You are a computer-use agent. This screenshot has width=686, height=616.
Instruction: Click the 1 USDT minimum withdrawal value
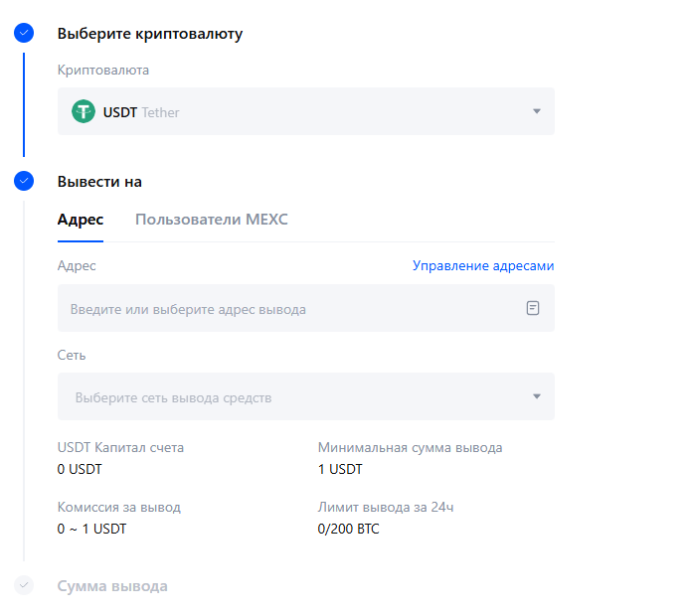pyautogui.click(x=340, y=469)
